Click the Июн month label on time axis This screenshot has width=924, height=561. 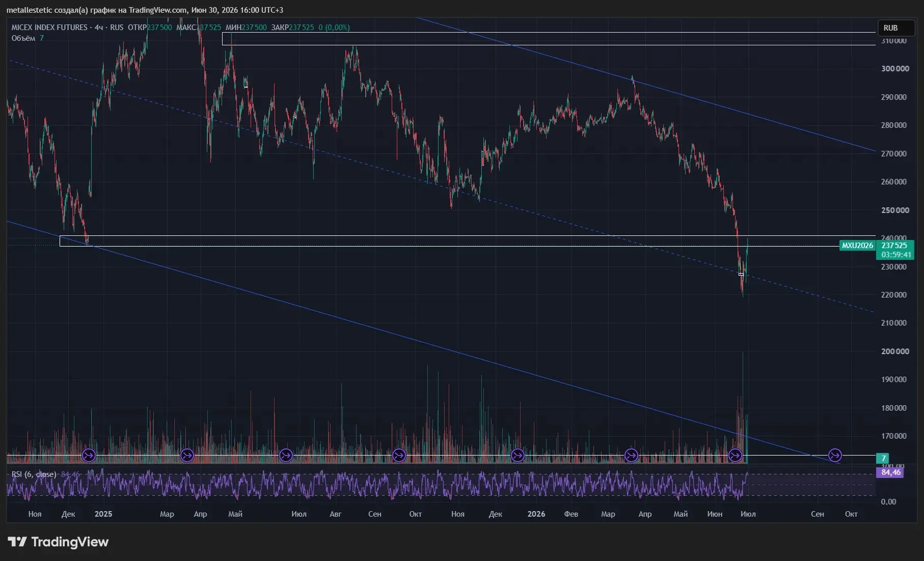[715, 514]
